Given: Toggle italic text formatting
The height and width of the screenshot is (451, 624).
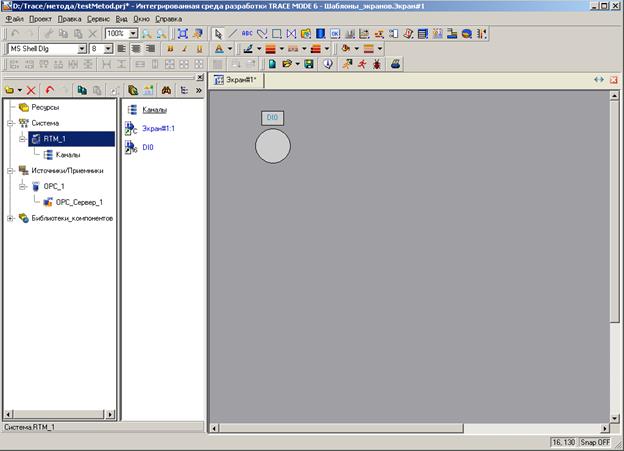Looking at the screenshot, I should [184, 48].
